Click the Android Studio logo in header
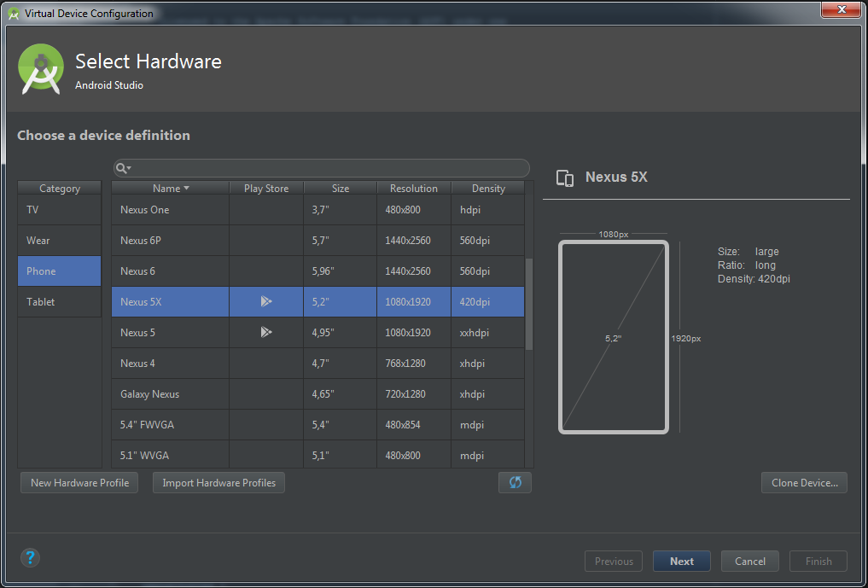Viewport: 868px width, 588px height. click(41, 69)
